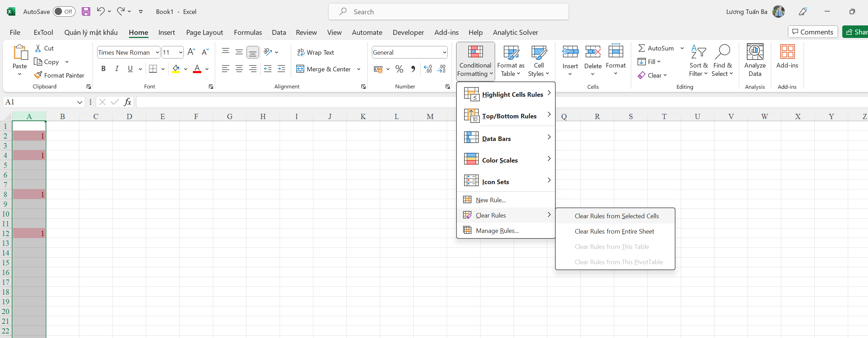Click the Increase Indent icon
Screen dimensions: 868x338
[x=281, y=69]
